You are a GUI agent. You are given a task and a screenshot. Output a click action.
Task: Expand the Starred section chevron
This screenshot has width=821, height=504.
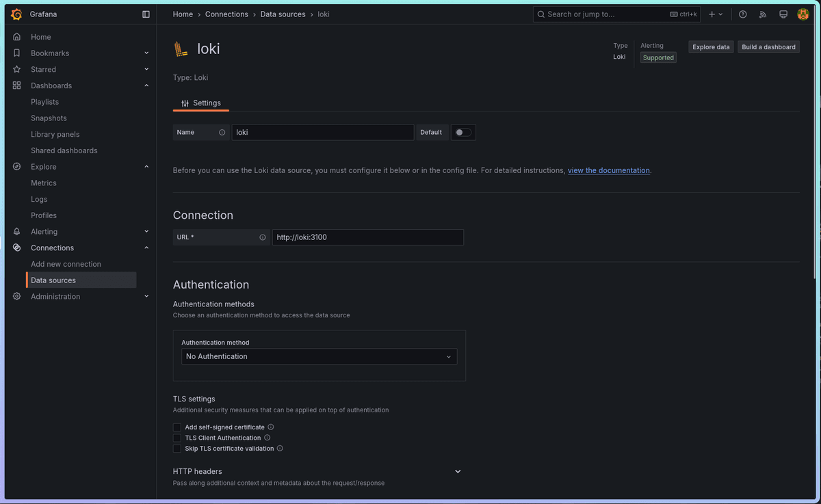[146, 69]
